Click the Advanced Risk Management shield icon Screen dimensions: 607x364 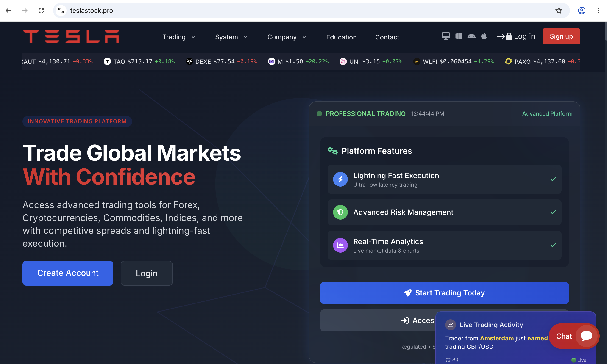(x=340, y=212)
